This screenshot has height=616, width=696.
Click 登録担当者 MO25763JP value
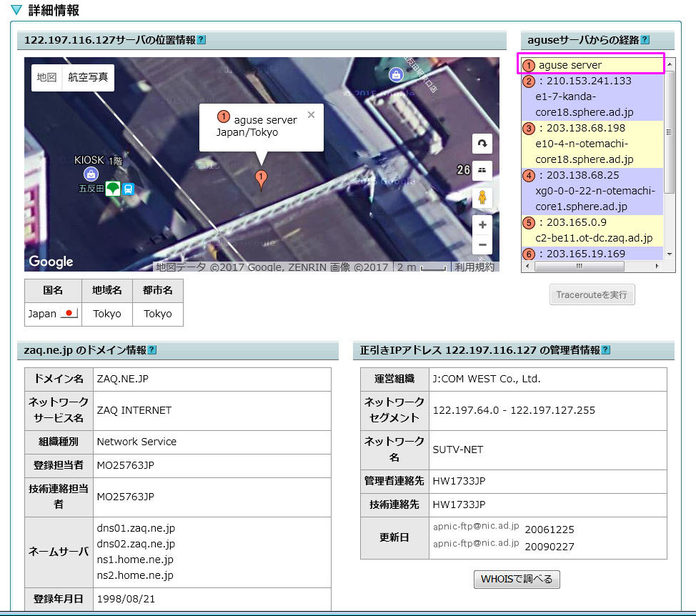tap(126, 465)
